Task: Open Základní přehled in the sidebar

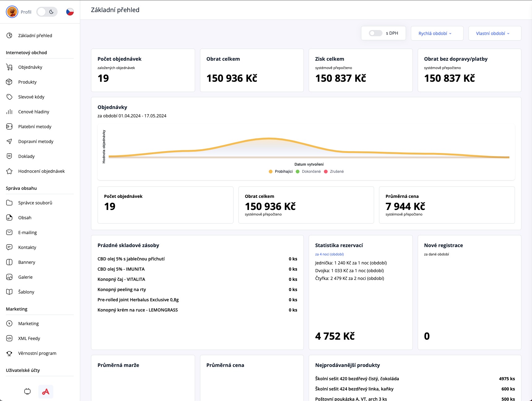Action: click(35, 36)
